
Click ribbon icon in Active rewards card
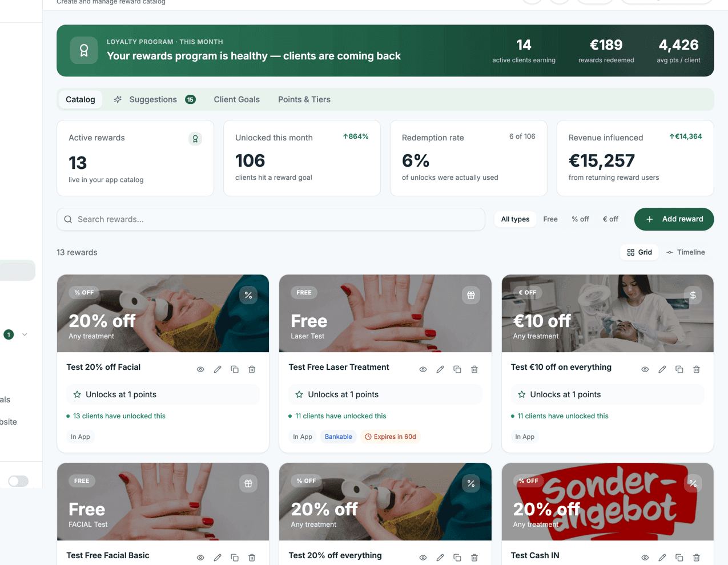(195, 139)
